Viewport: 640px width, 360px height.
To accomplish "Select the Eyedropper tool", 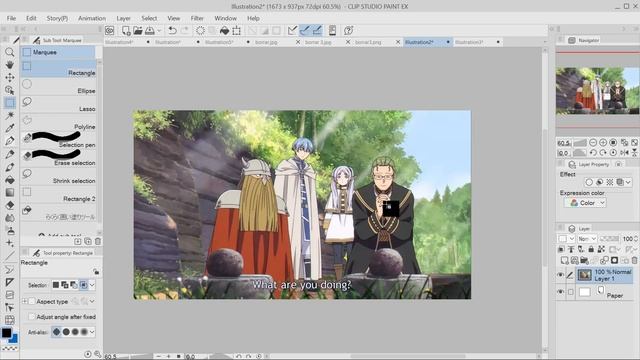I will coord(10,128).
